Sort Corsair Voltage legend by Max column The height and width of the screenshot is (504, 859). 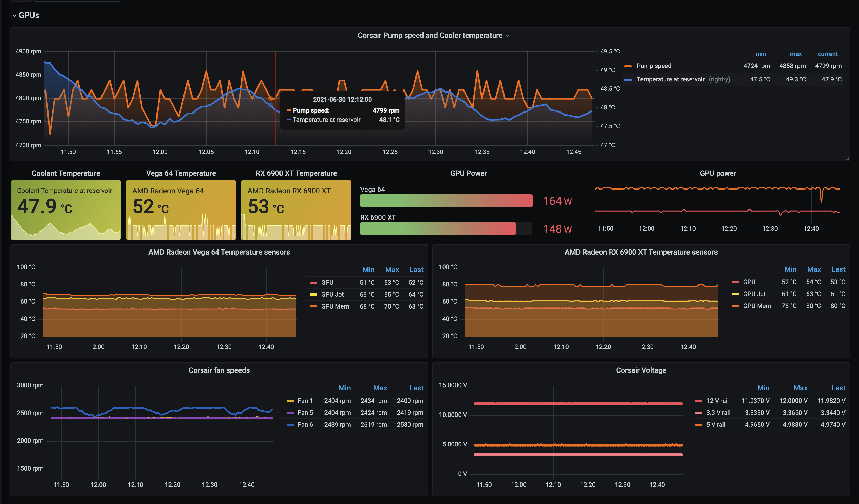pos(800,388)
